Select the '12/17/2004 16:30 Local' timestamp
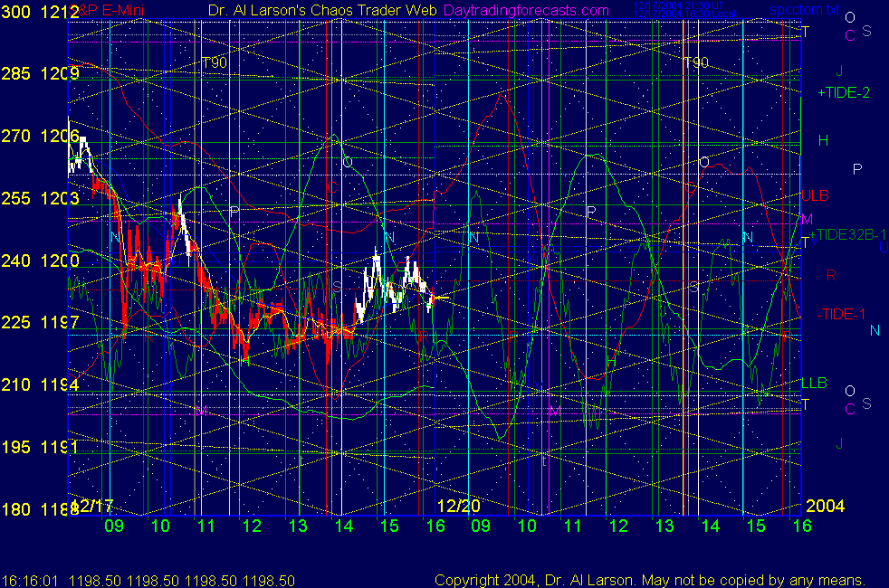This screenshot has width=889, height=588. pyautogui.click(x=684, y=14)
